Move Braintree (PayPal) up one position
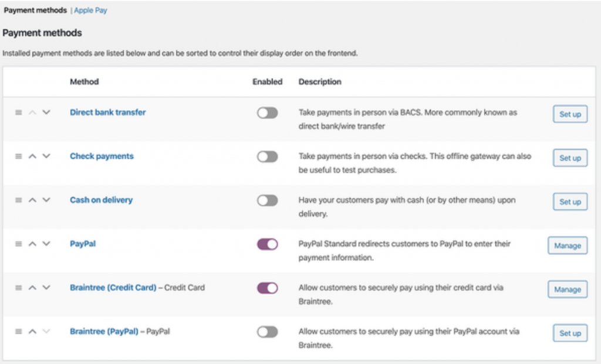Screen dimensions: 601x364 tap(33, 331)
